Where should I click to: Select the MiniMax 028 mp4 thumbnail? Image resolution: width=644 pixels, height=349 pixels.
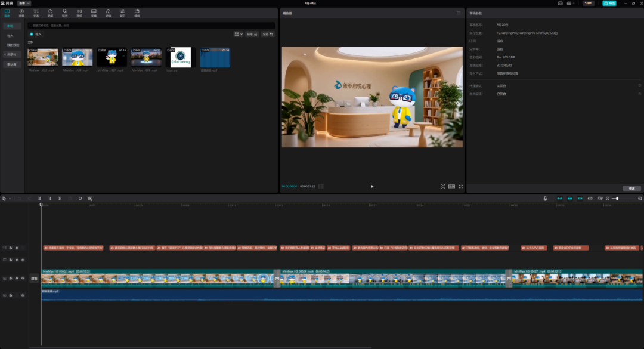pyautogui.click(x=146, y=57)
